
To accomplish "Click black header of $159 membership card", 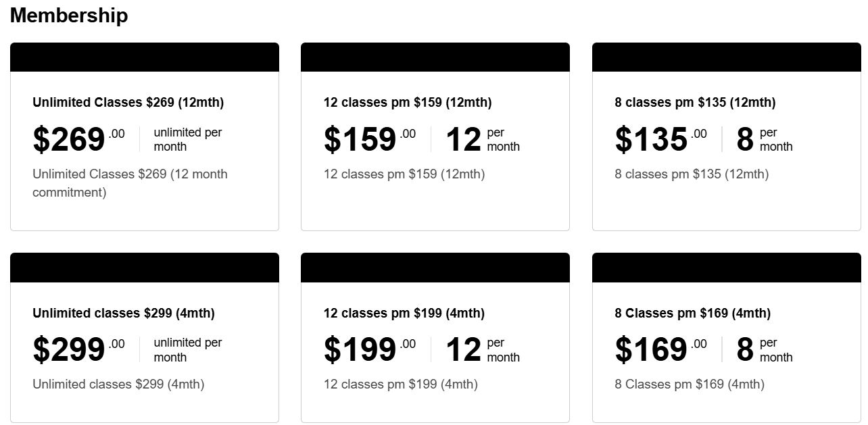I will [435, 57].
